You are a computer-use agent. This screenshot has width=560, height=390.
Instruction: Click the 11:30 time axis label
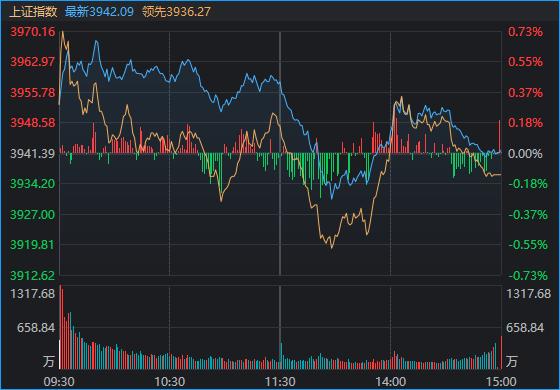pyautogui.click(x=280, y=382)
